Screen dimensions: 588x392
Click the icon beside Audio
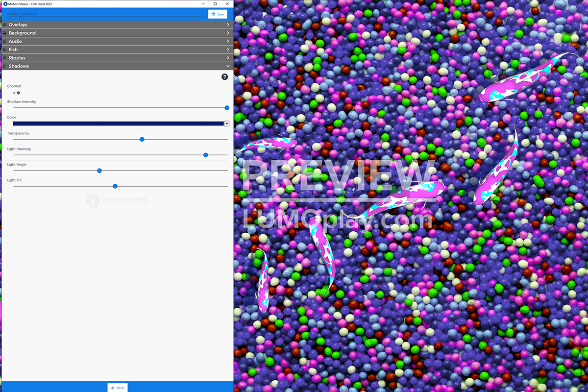click(4, 41)
